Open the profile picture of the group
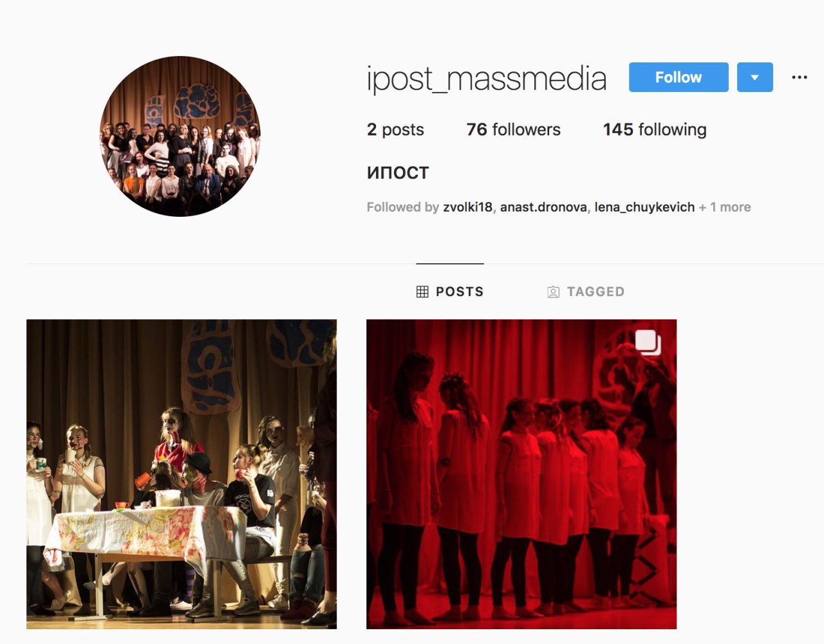 pyautogui.click(x=180, y=136)
